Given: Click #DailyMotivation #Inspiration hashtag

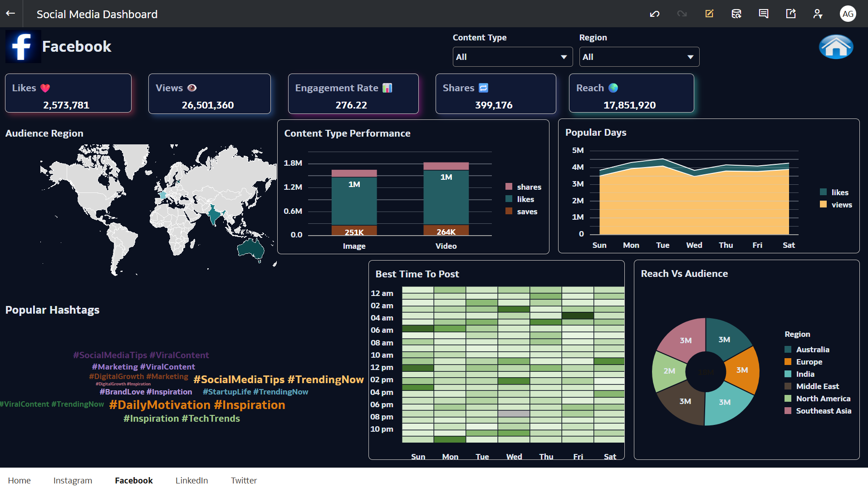Looking at the screenshot, I should pos(197,404).
